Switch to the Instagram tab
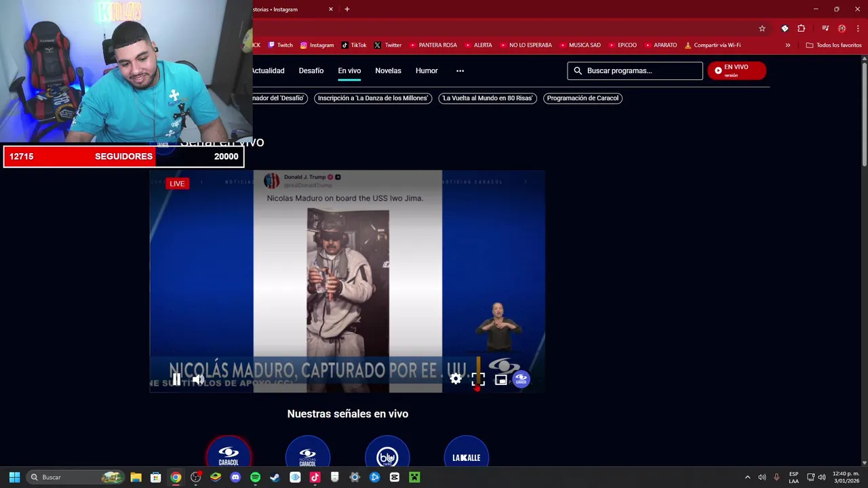868x488 pixels. 285,9
